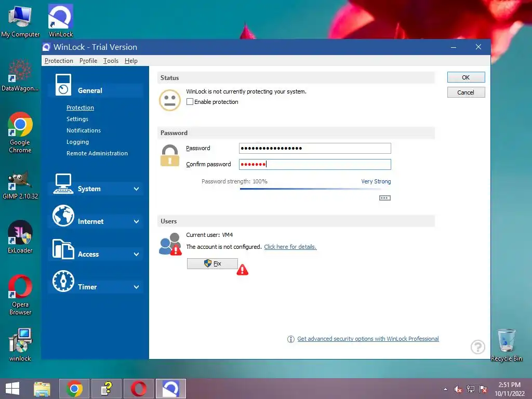Launch GIMP 2.10.32 desktop shortcut
The image size is (532, 399).
point(20,185)
